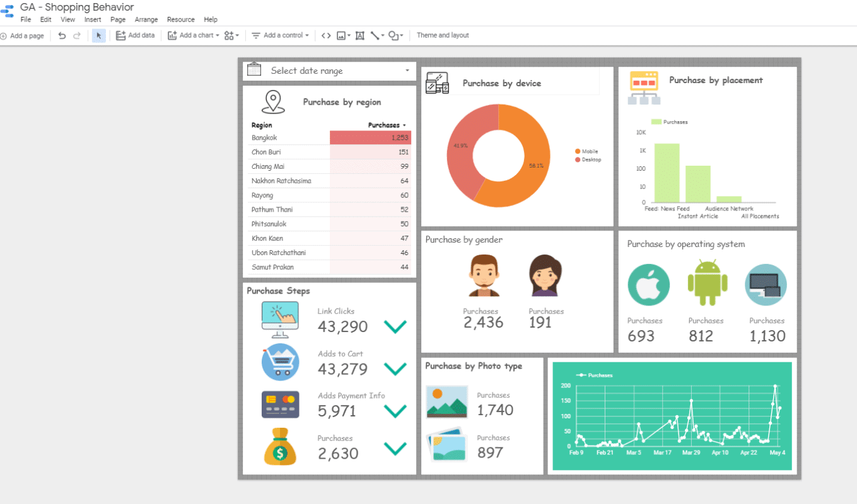Open the image insertion tool
The width and height of the screenshot is (857, 504).
pyautogui.click(x=340, y=35)
